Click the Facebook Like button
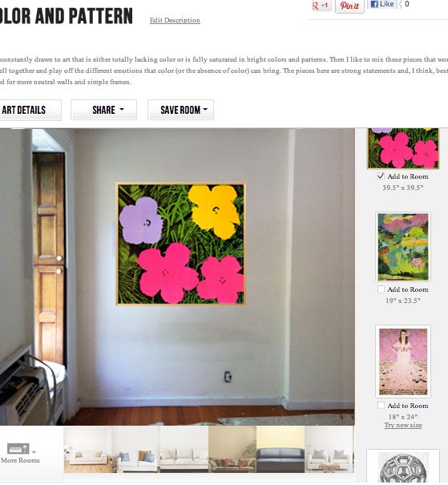Screen dimensions: 448x485 click(x=382, y=4)
